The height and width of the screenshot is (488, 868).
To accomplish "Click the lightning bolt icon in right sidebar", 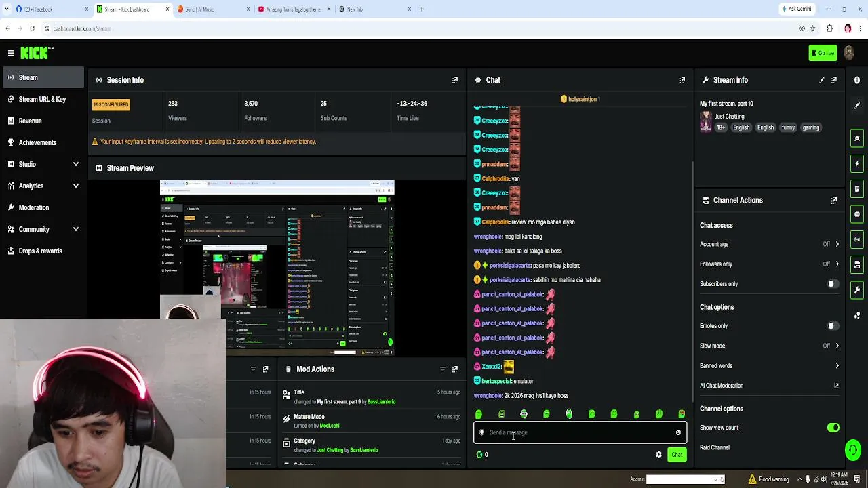I will point(857,163).
